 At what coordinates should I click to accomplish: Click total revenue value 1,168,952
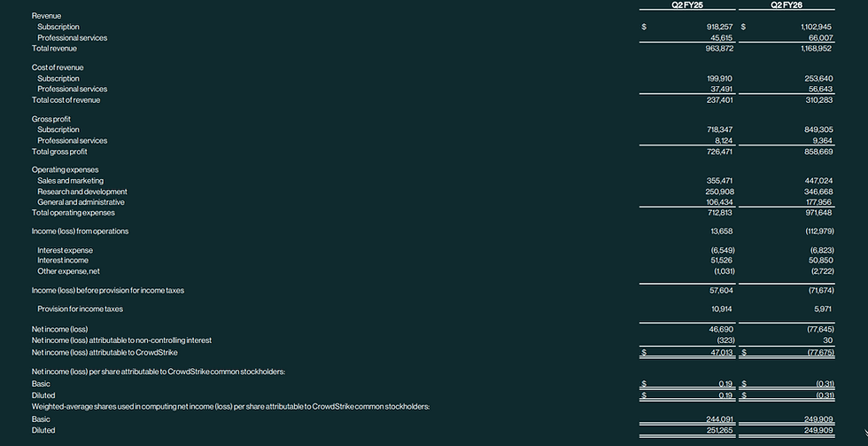[x=816, y=48]
